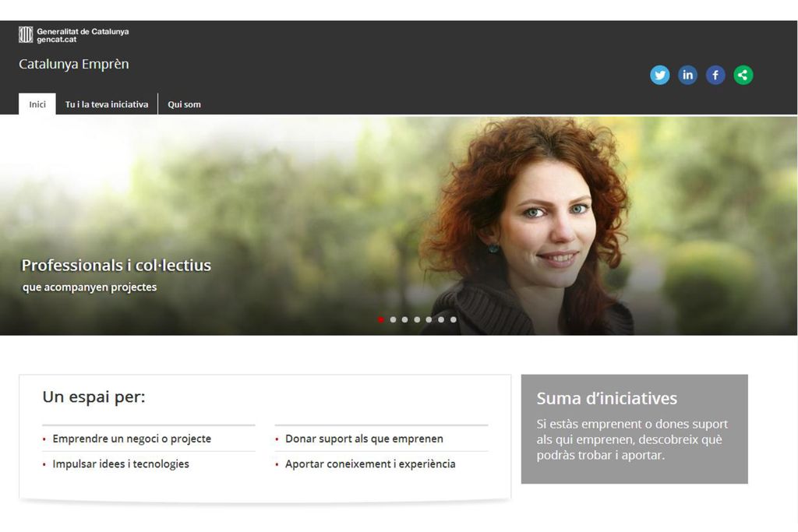Click the hero banner woman photo

[x=529, y=226]
